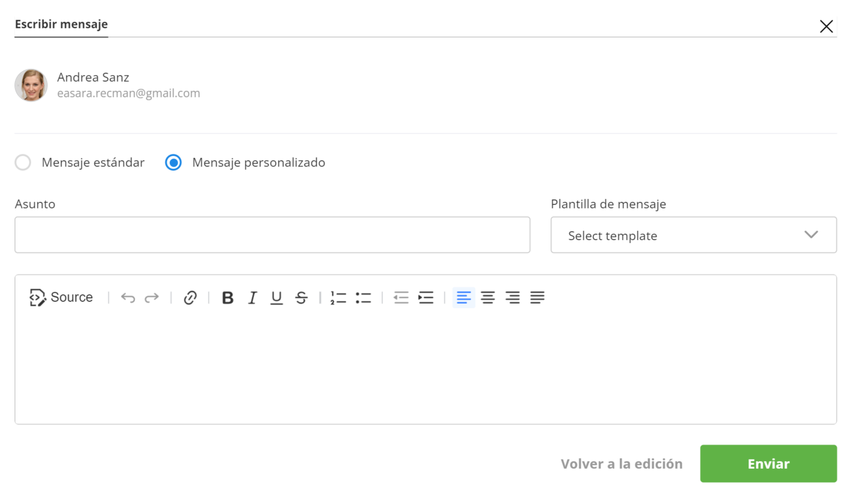Insert a bulleted list
This screenshot has width=864, height=504.
(x=363, y=298)
